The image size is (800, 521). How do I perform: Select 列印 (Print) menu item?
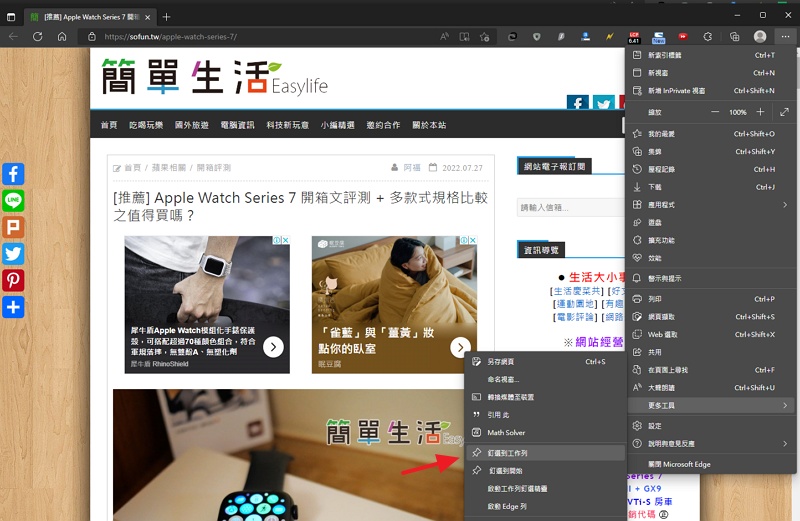[x=711, y=299]
